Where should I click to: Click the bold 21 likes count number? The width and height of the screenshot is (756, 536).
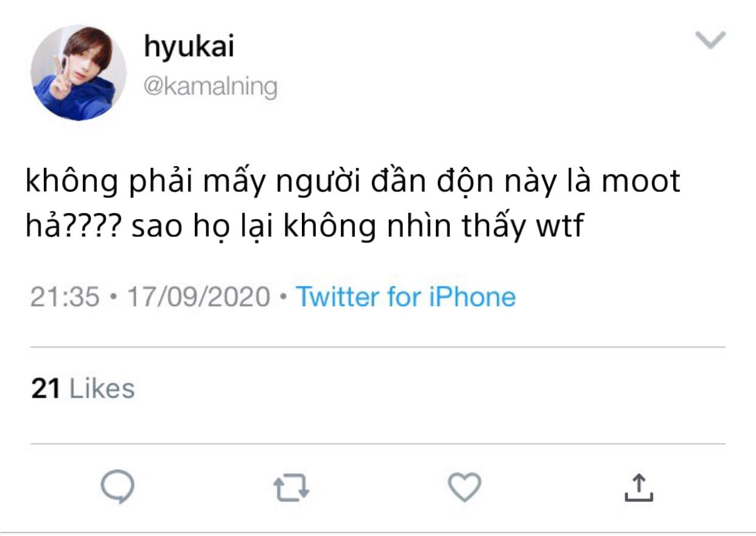[46, 389]
